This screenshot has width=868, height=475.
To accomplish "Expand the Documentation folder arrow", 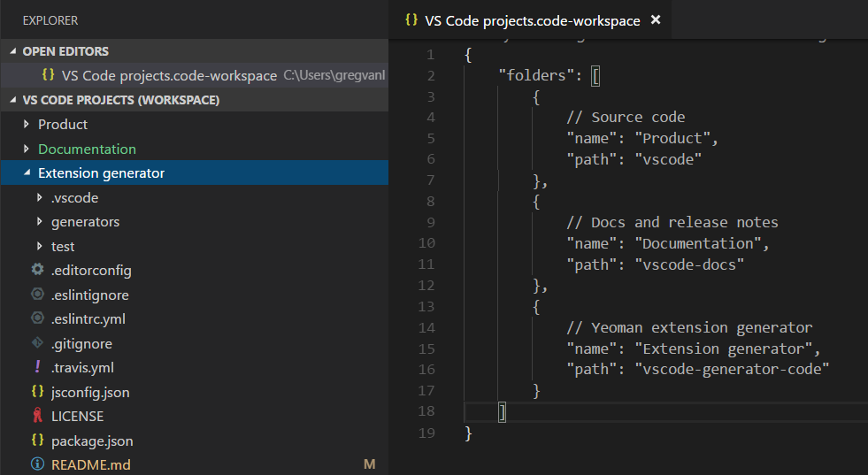I will [27, 149].
